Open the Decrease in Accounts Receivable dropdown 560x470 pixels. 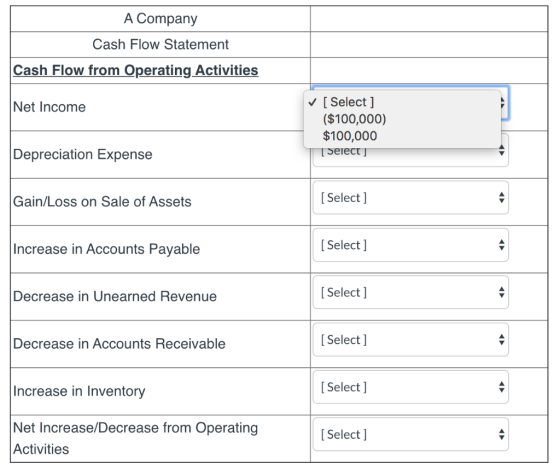point(411,340)
